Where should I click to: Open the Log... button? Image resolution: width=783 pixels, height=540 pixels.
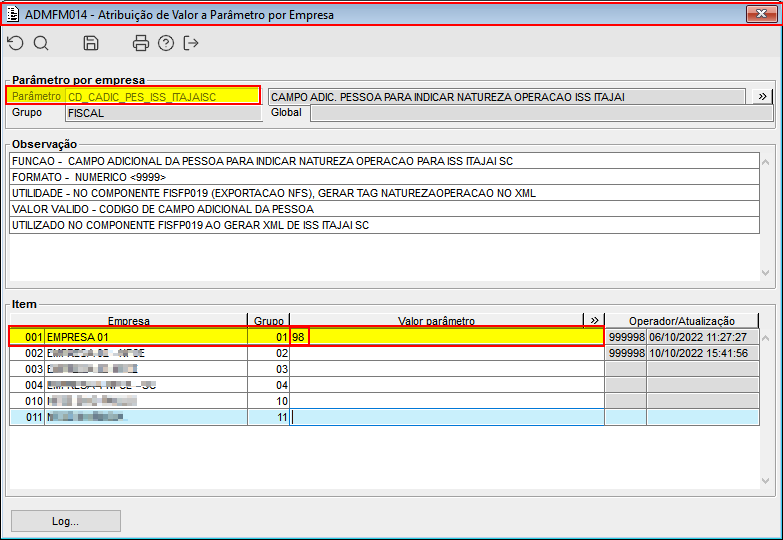tap(65, 521)
